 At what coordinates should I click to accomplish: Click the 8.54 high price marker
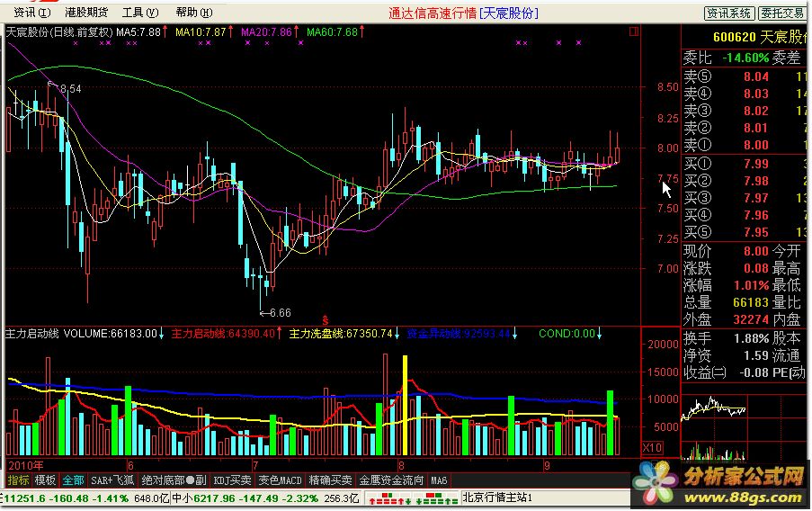coord(70,89)
